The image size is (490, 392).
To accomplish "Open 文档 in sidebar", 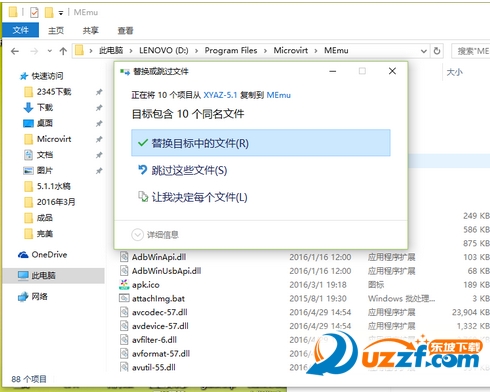I will click(45, 155).
